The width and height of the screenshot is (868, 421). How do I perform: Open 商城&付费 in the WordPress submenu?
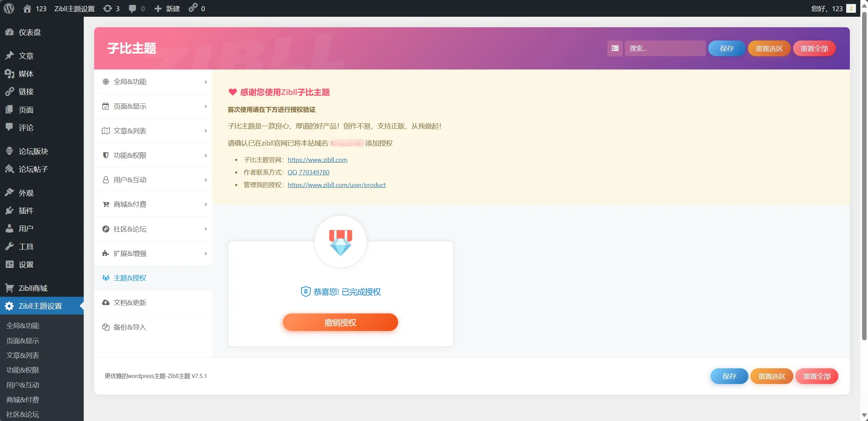(23, 399)
